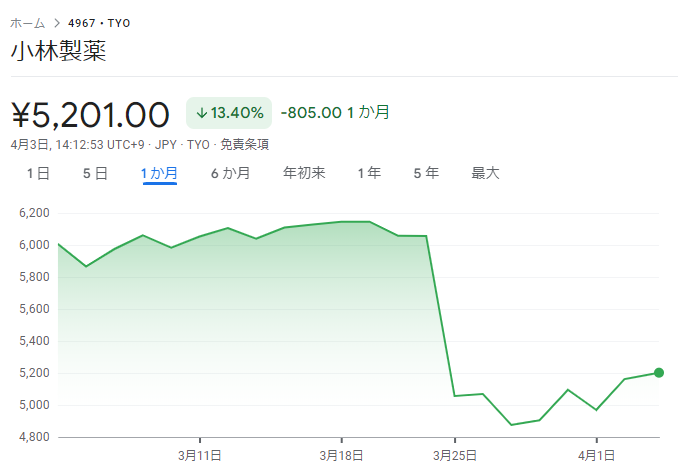The width and height of the screenshot is (678, 471).
Task: Click the 小林製薬 company title
Action: 58,52
